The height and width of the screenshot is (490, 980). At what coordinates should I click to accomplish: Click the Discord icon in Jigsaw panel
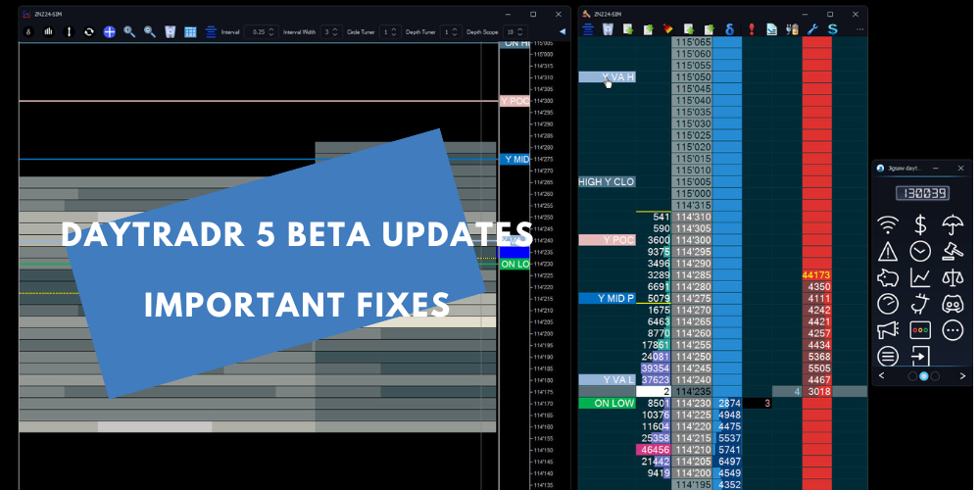tap(953, 303)
